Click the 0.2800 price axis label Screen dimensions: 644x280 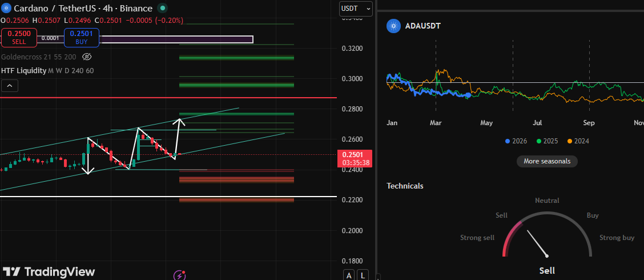[352, 109]
